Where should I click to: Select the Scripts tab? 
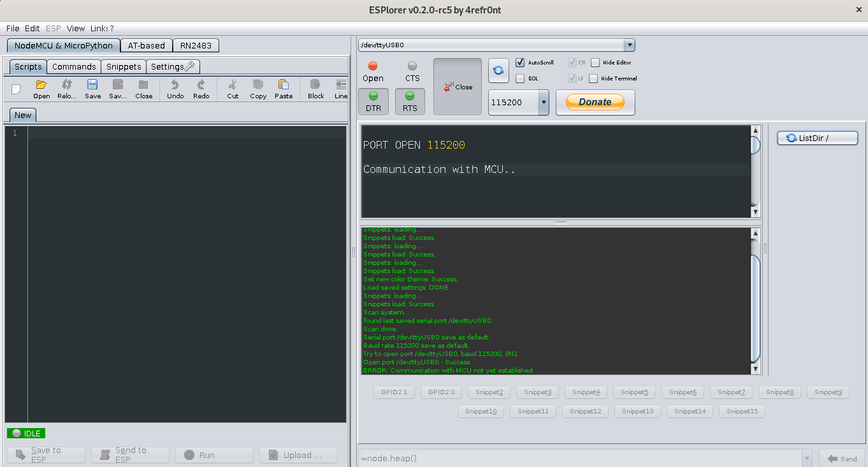tap(28, 66)
